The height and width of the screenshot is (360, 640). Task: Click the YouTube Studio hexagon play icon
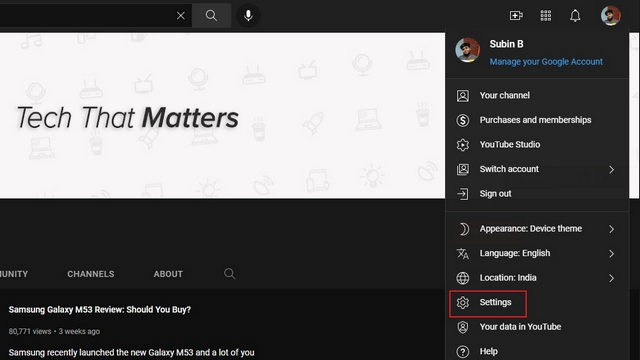point(462,145)
